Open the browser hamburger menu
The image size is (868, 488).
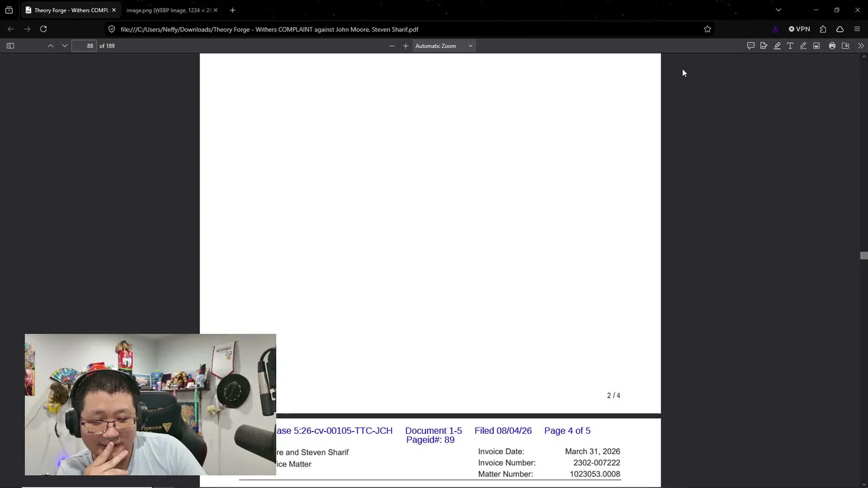tap(857, 28)
